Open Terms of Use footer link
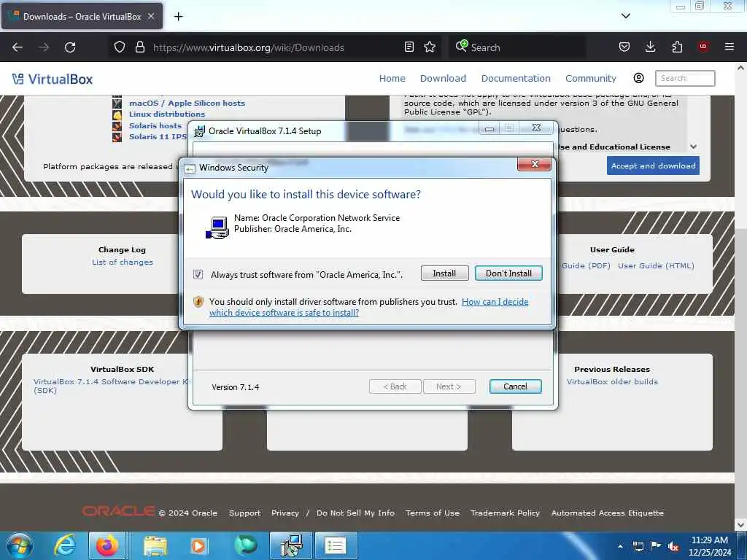 [x=432, y=513]
